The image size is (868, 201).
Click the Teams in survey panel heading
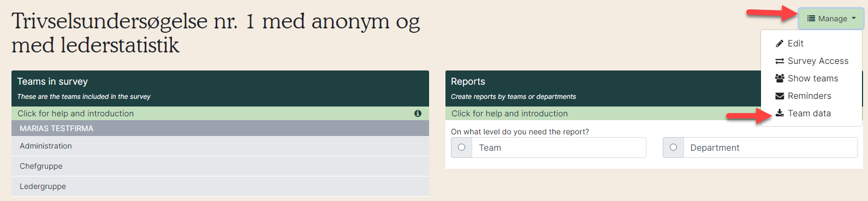tap(52, 81)
